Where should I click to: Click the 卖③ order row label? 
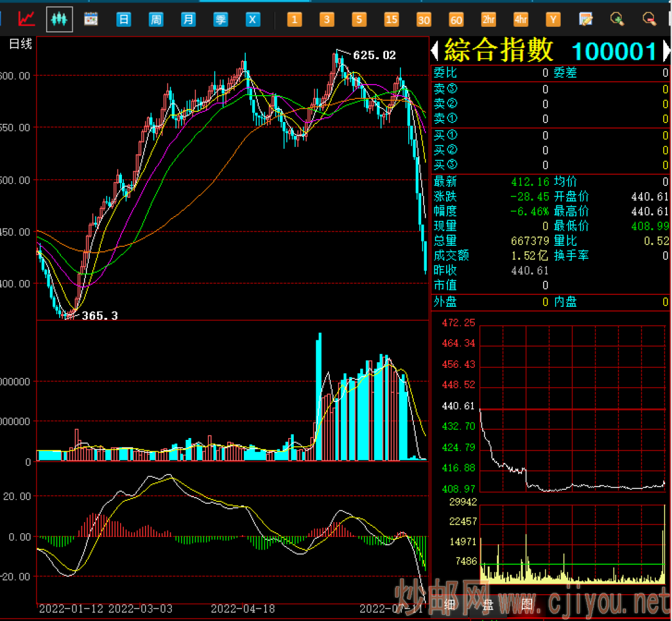tap(445, 89)
